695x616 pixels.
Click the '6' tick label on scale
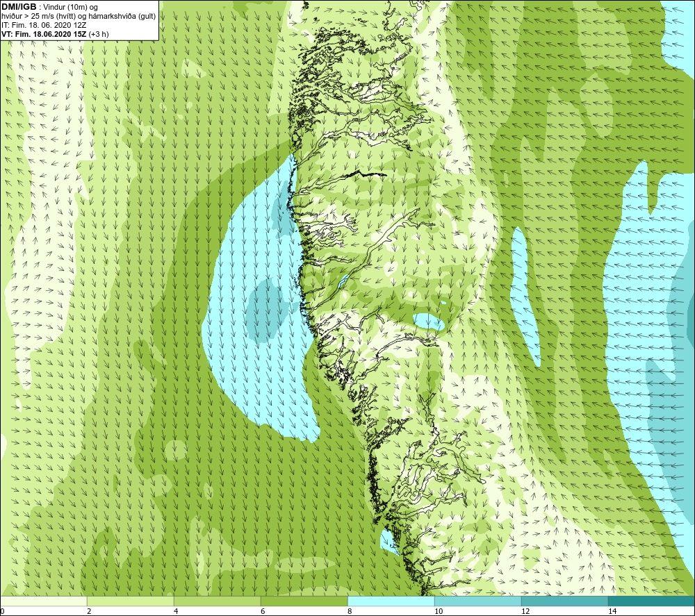point(263,611)
